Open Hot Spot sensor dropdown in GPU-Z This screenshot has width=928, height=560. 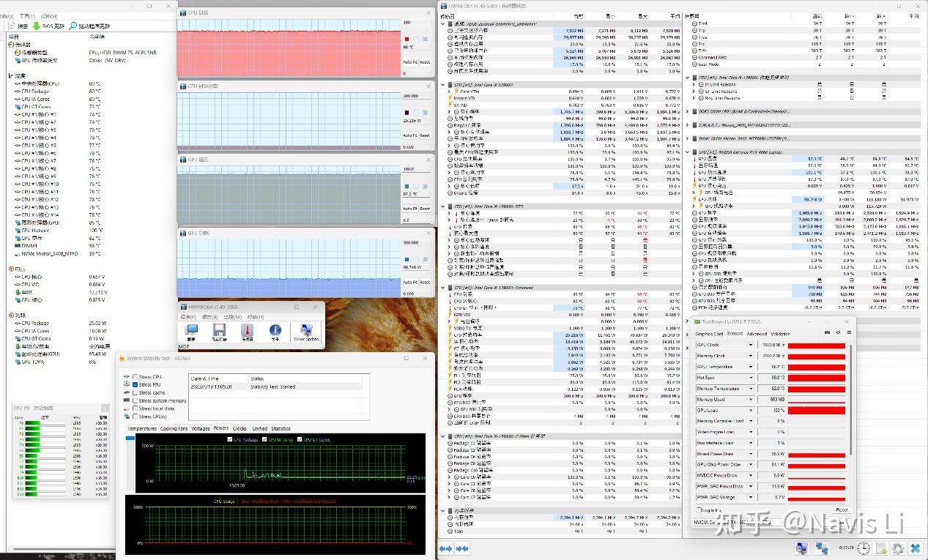(x=751, y=378)
